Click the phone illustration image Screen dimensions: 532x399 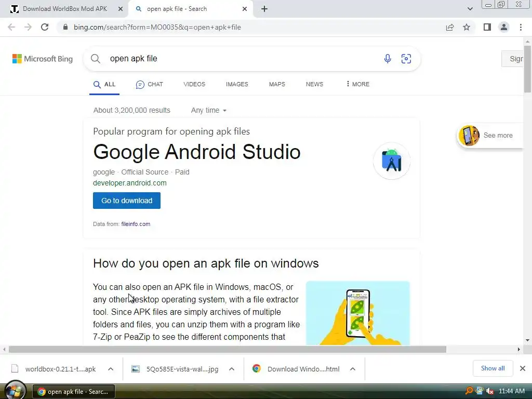pos(357,313)
